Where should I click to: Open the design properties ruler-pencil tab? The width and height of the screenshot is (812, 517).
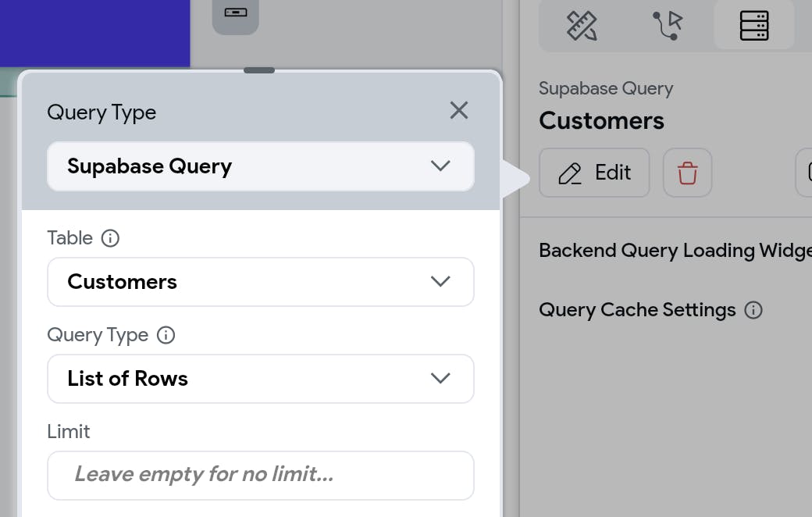582,26
